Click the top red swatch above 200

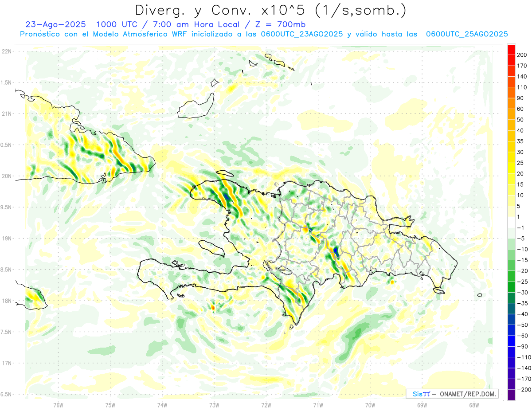coord(511,50)
